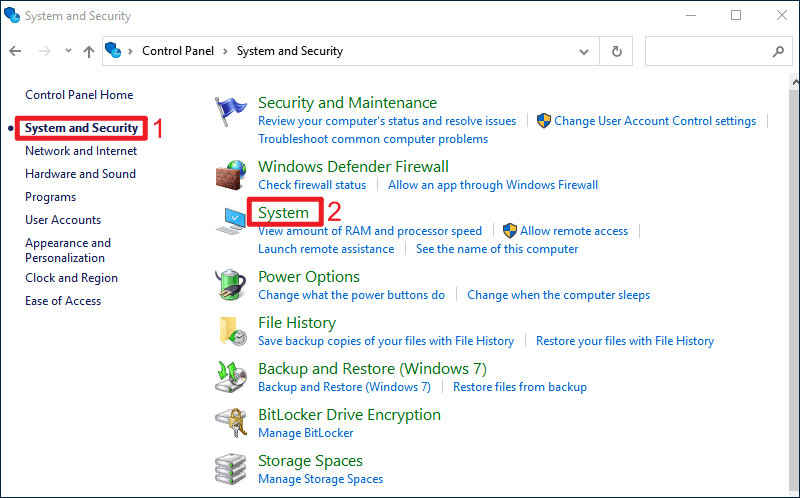Screen dimensions: 800x498
Task: Open Control Panel Home
Action: coord(79,95)
